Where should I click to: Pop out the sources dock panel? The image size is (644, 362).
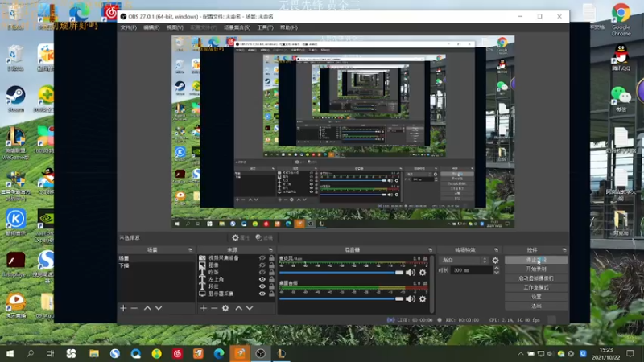pos(270,250)
